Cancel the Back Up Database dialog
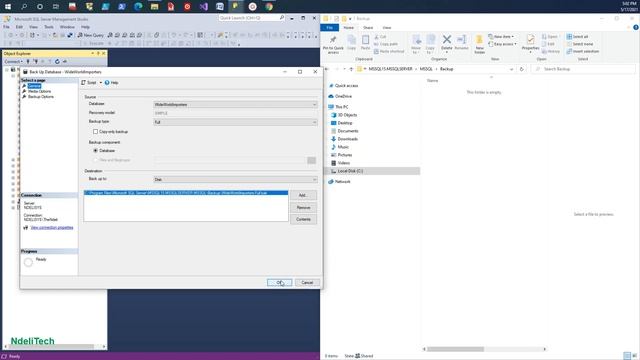640x360 pixels. click(x=307, y=282)
